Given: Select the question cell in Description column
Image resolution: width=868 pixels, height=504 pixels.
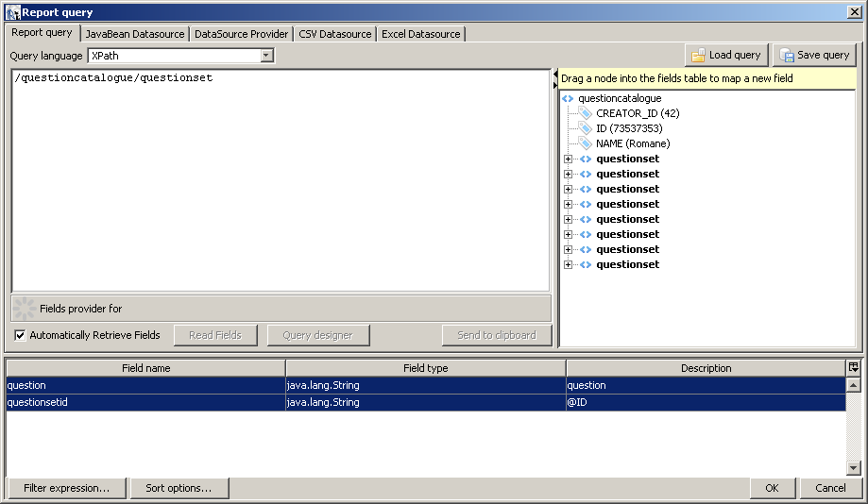Looking at the screenshot, I should pyautogui.click(x=706, y=385).
